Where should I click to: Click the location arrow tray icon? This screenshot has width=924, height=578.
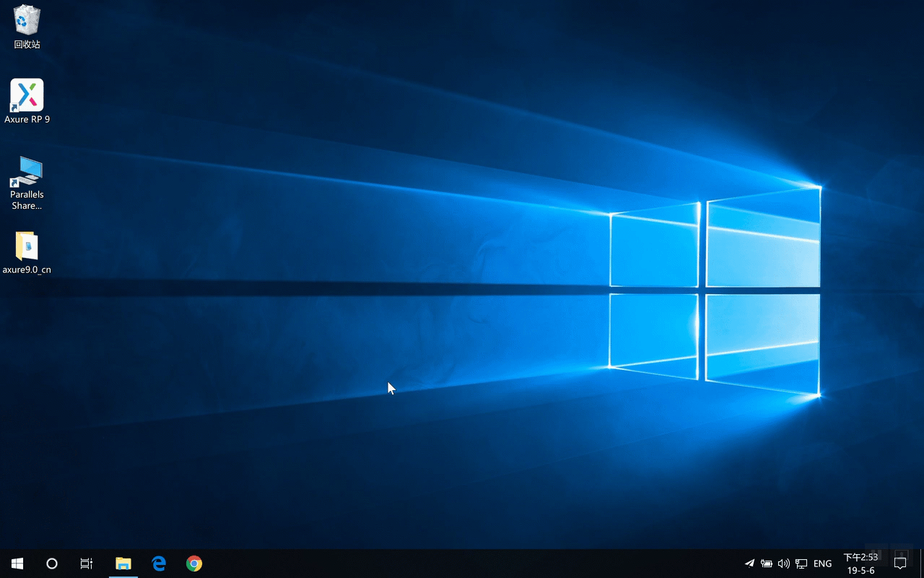749,564
